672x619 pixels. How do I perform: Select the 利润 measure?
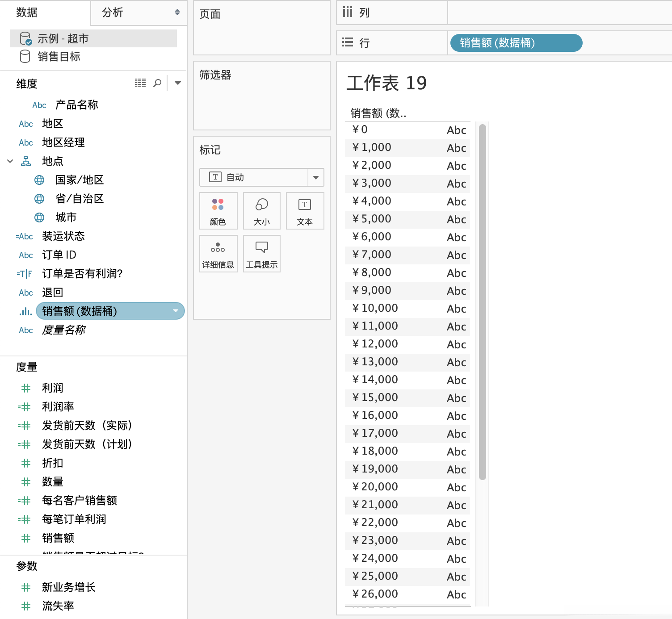point(53,388)
